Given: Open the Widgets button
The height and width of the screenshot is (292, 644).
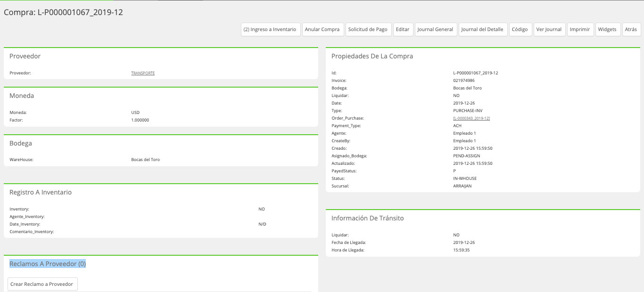Looking at the screenshot, I should [x=607, y=29].
